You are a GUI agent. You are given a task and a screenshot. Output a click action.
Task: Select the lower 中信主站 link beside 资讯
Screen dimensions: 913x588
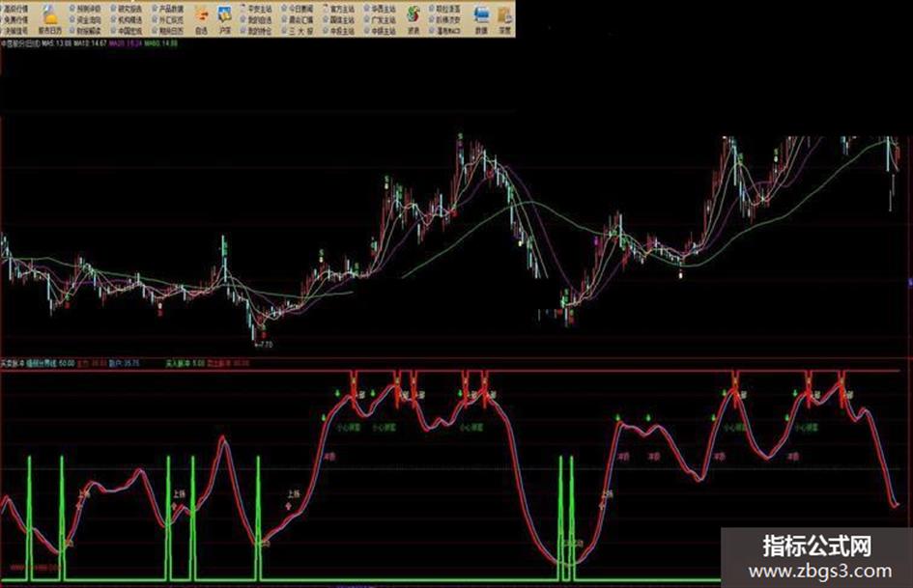point(379,31)
